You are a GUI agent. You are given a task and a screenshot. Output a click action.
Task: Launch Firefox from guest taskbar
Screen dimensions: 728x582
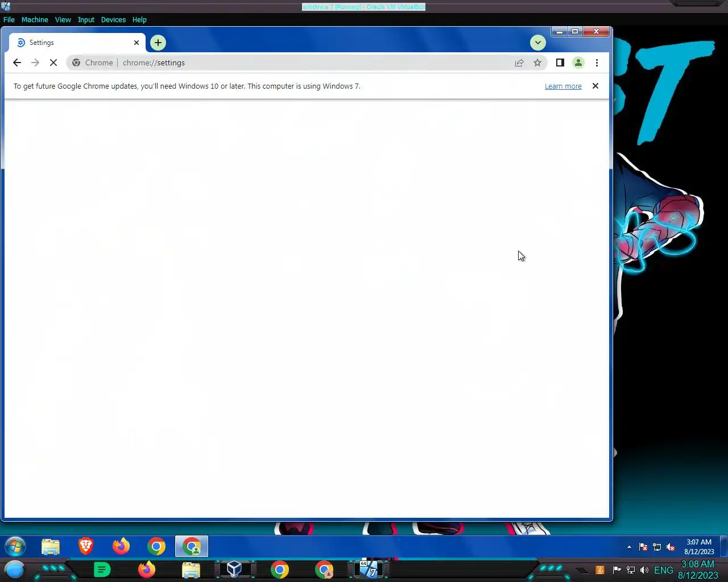point(121,547)
